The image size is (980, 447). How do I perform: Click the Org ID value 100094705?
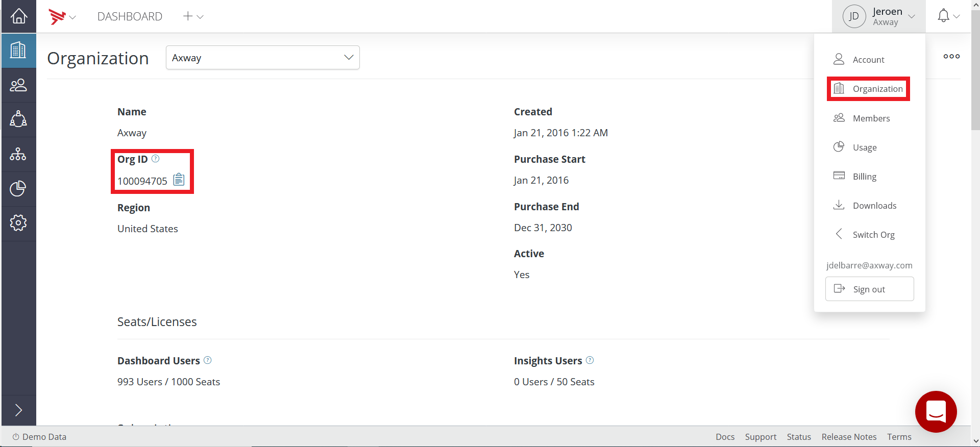coord(142,181)
